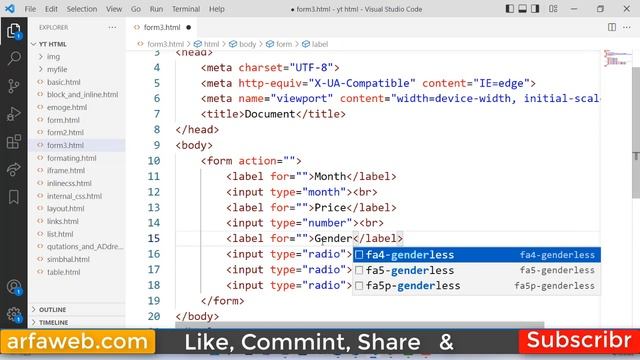Click body in the breadcrumb

pyautogui.click(x=247, y=44)
